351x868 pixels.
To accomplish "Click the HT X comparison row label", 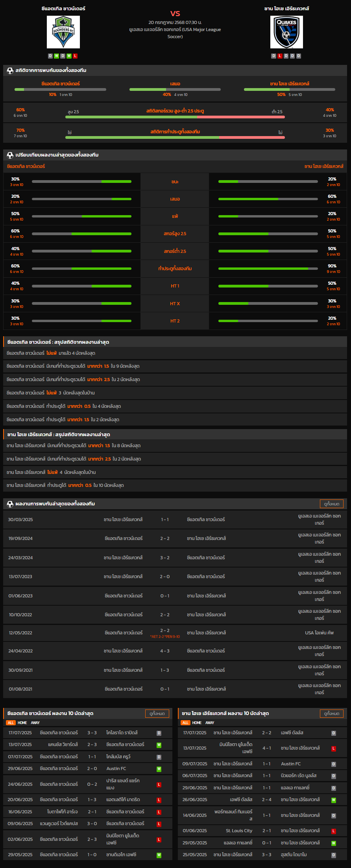I will tap(175, 304).
